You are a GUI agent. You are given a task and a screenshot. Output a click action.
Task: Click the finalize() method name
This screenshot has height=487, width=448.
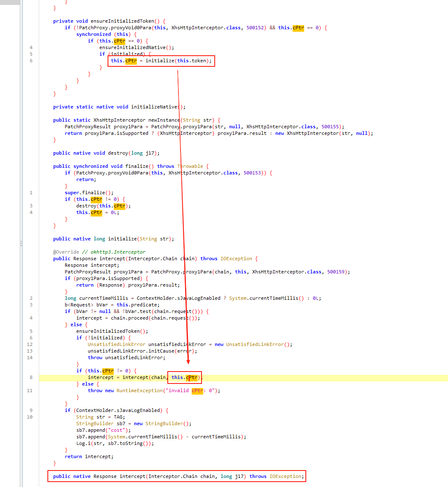coord(136,166)
